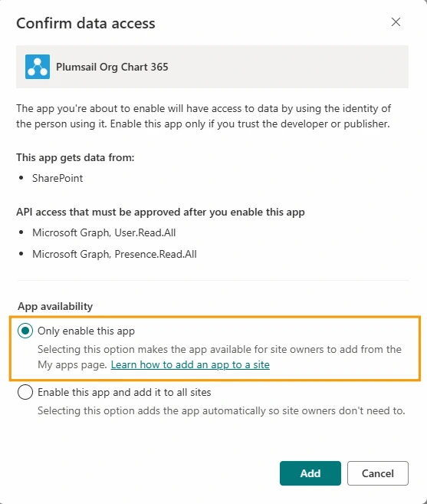427x504 pixels.
Task: Click the Confirm data access heading
Action: point(86,24)
